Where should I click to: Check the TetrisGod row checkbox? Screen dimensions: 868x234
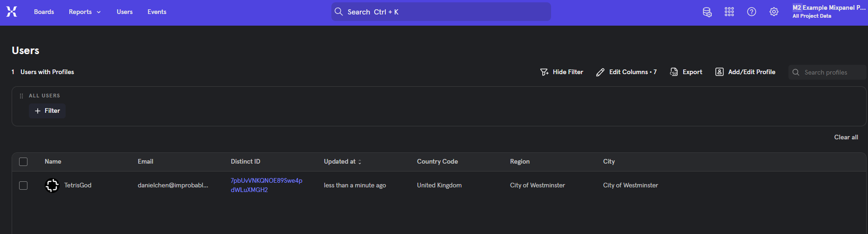tap(23, 186)
